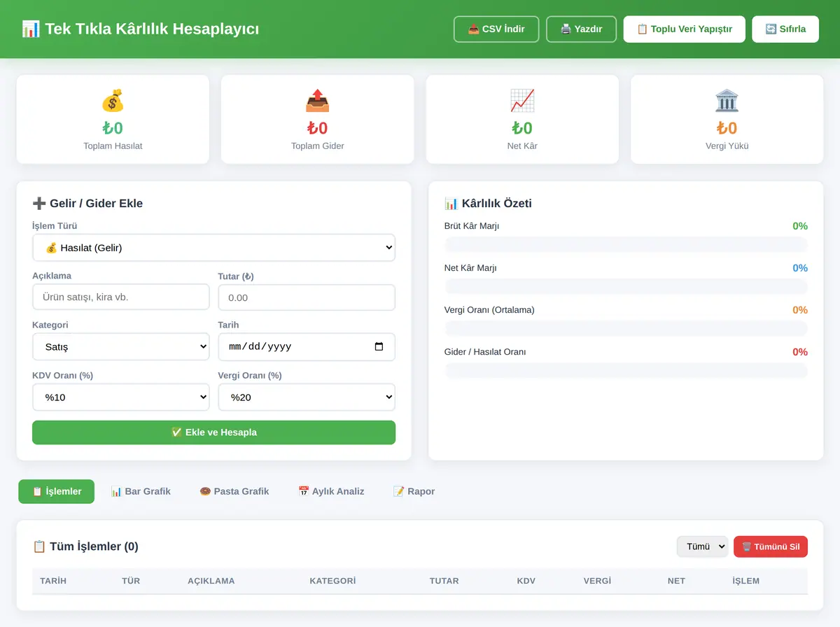Open the Pasta Grafik tab

click(x=234, y=491)
